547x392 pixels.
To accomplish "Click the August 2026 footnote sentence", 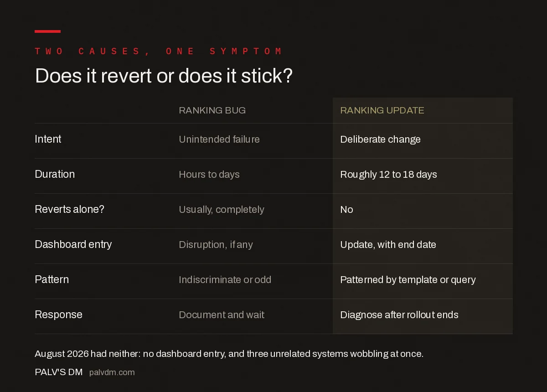I will click(229, 354).
